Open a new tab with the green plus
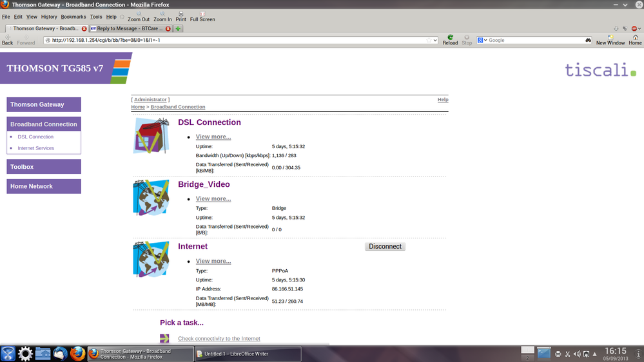The image size is (644, 362). [x=178, y=29]
